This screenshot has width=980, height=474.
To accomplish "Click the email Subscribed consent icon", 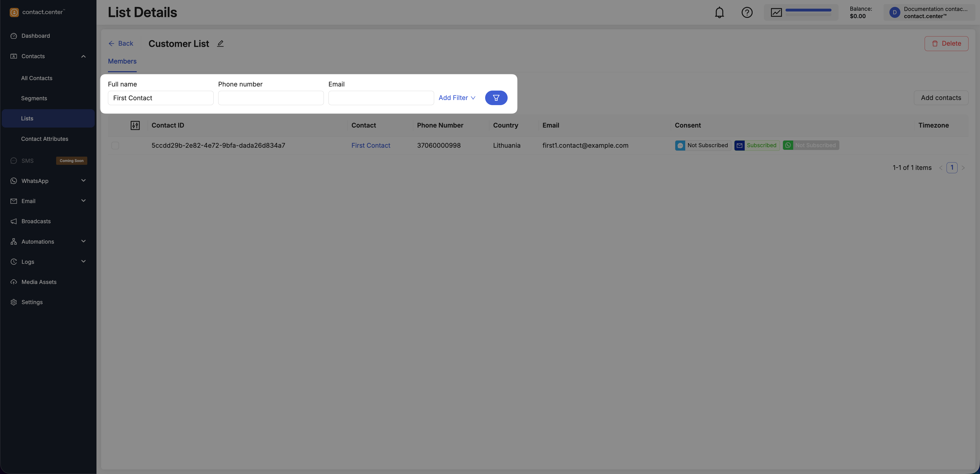I will coord(739,145).
